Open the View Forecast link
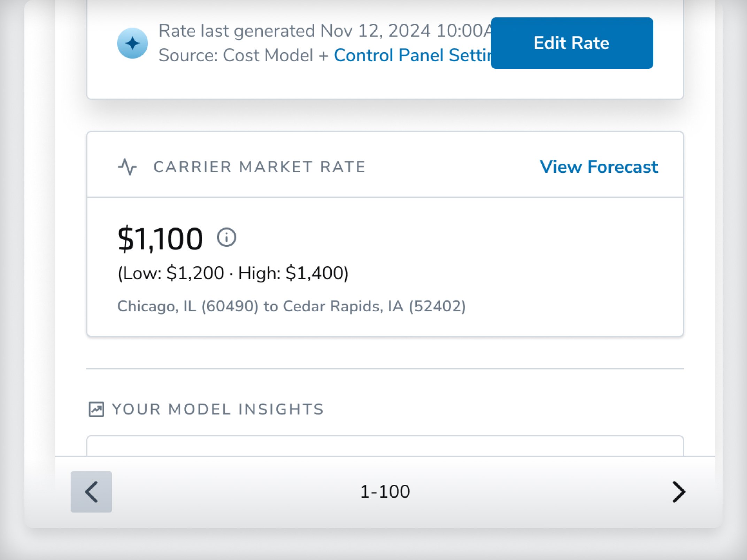The height and width of the screenshot is (560, 747). point(599,166)
